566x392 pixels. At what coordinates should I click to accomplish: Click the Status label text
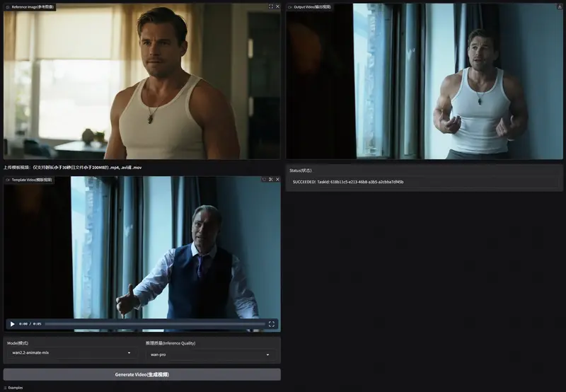click(300, 171)
